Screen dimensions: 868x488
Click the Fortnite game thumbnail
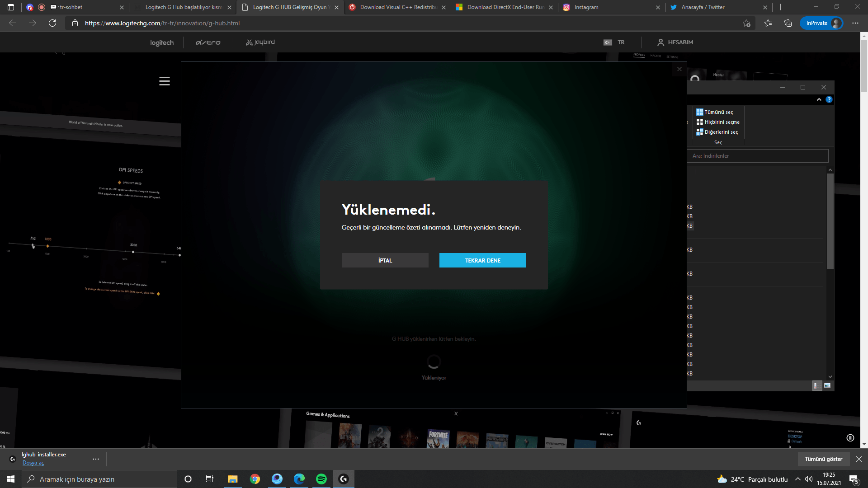pos(438,439)
